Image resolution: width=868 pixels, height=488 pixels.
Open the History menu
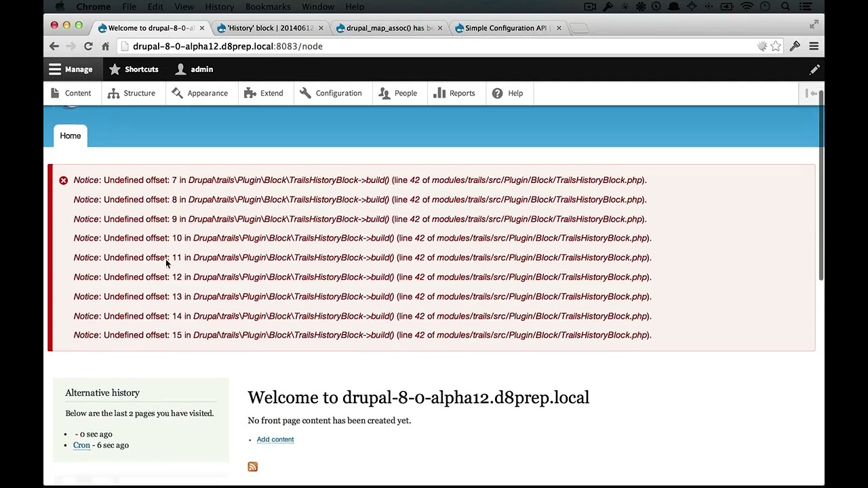pos(219,7)
